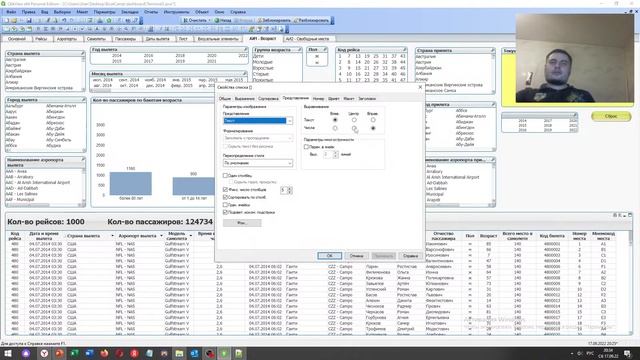The width and height of the screenshot is (640, 360).
Task: Click the Back (Назад) toolbar button
Action: pyautogui.click(x=223, y=20)
